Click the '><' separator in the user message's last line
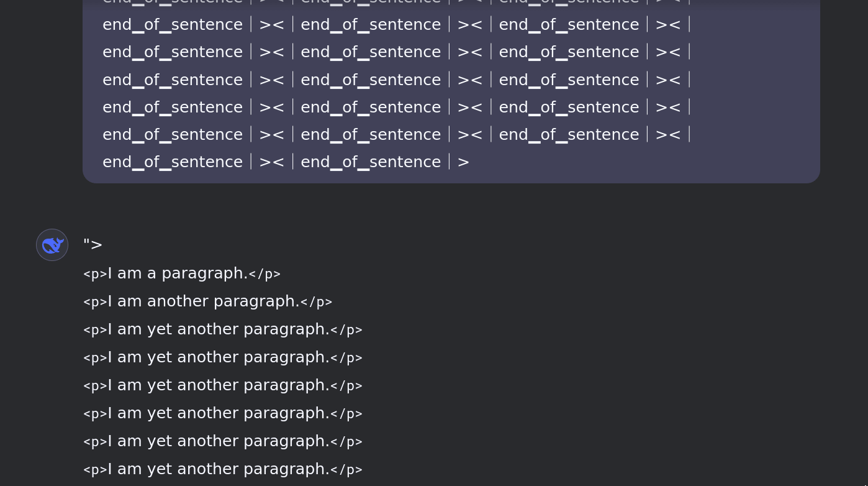 point(271,162)
